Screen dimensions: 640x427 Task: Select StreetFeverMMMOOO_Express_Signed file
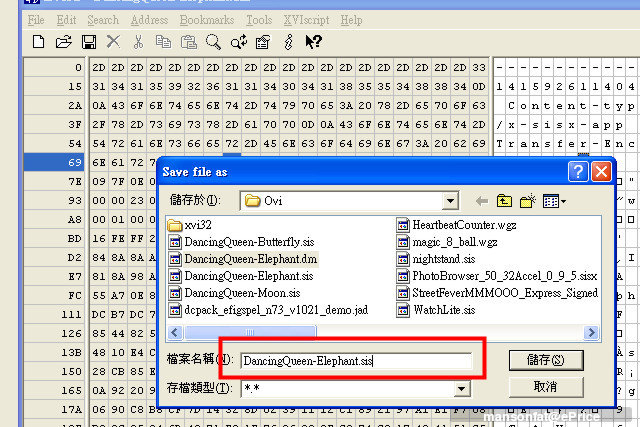(498, 293)
